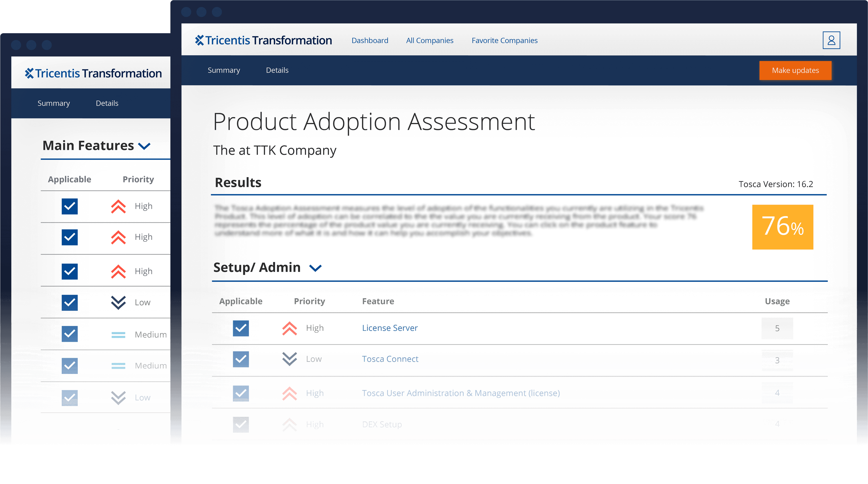Click third High priority icon in Main Features
The image size is (868, 484).
(x=118, y=272)
